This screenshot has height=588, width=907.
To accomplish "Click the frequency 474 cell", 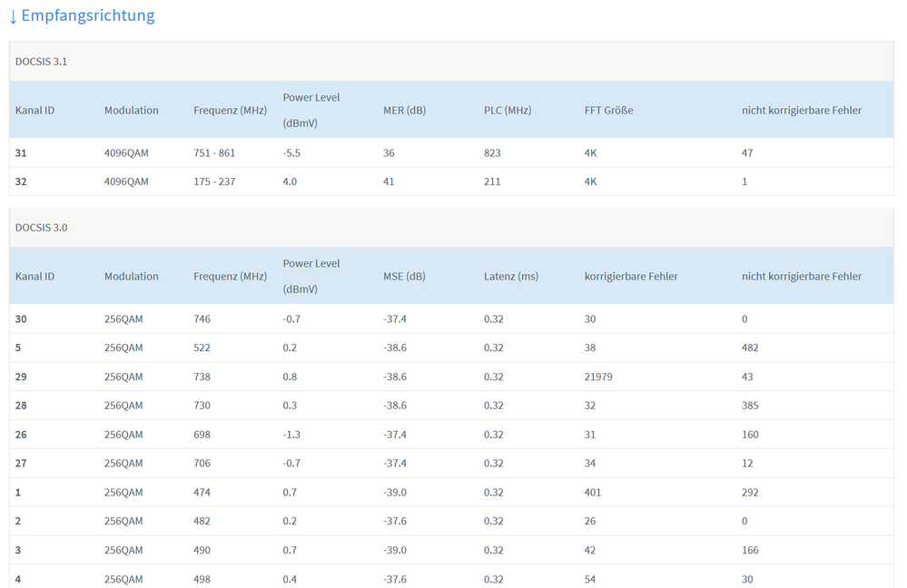I will [x=202, y=493].
